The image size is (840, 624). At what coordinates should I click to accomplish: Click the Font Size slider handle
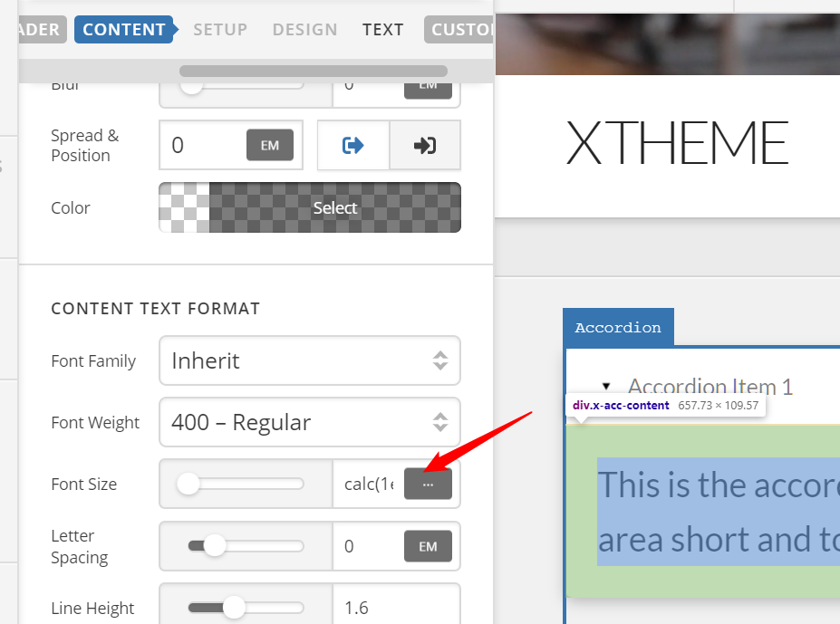click(x=188, y=485)
